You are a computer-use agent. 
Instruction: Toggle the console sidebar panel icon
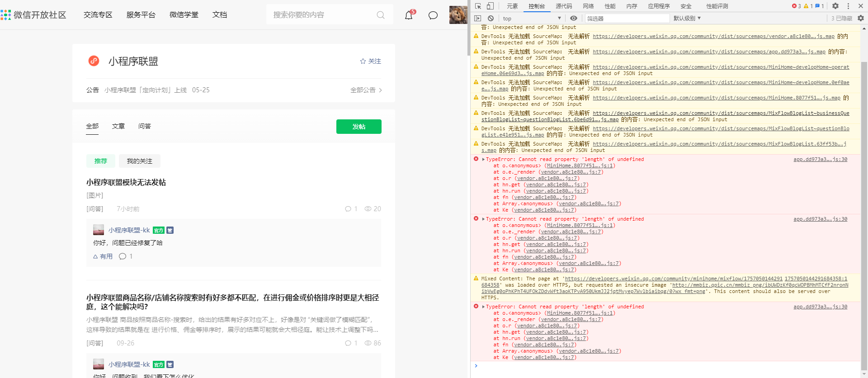478,18
